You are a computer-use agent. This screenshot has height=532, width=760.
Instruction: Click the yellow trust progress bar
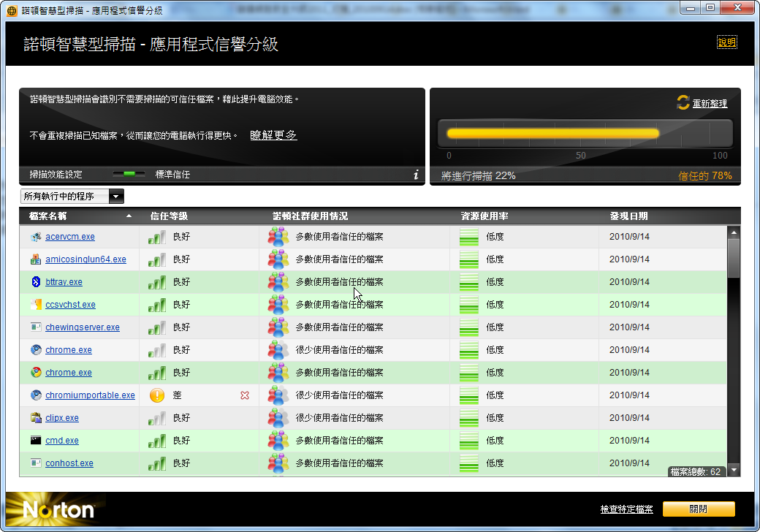pos(552,133)
